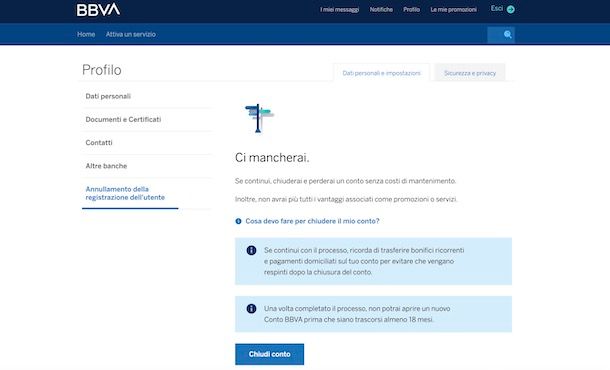Open Attiva un servizio
This screenshot has height=370, width=610.
[131, 34]
